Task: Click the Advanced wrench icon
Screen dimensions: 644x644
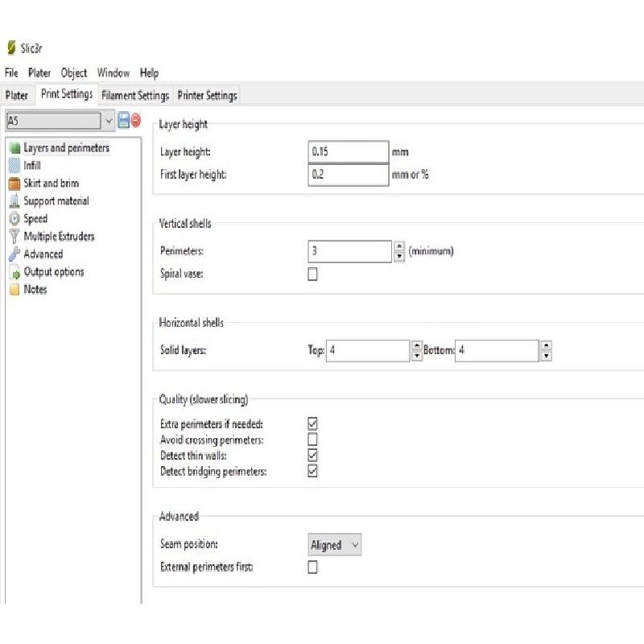Action: pyautogui.click(x=14, y=254)
